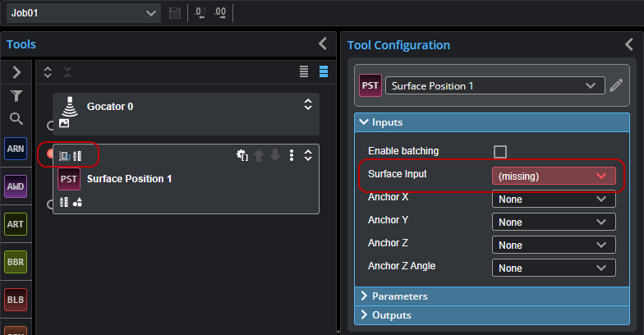Click the save job disk icon

click(175, 13)
